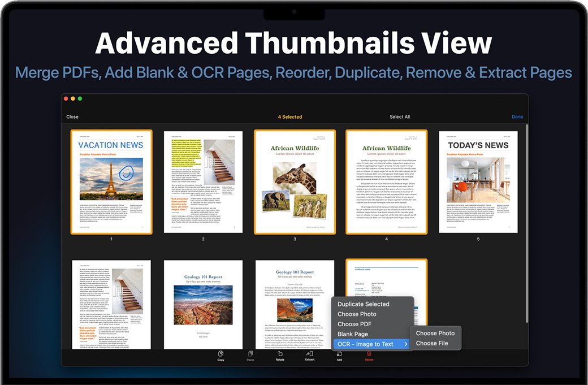Click Select All pages
The image size is (588, 385).
[400, 117]
